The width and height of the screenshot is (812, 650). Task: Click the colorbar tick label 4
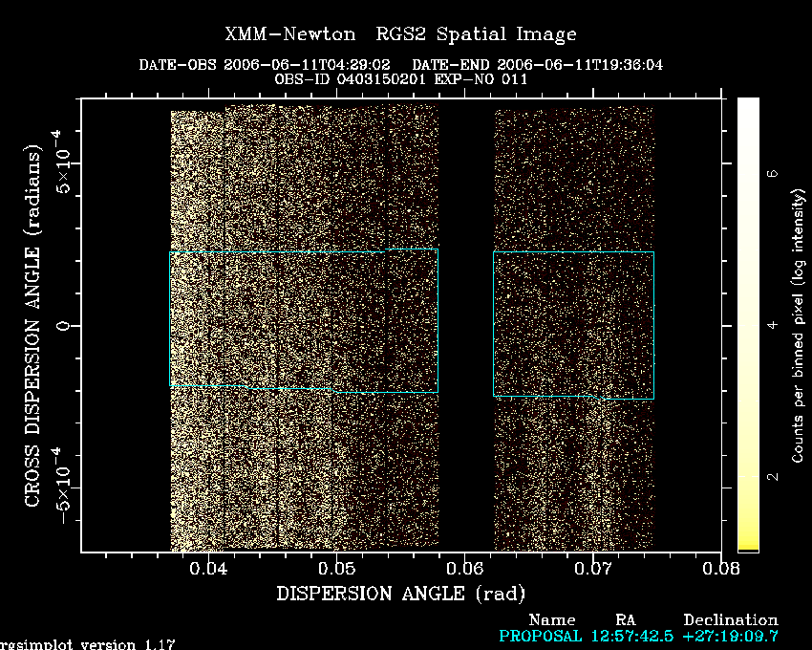(773, 325)
